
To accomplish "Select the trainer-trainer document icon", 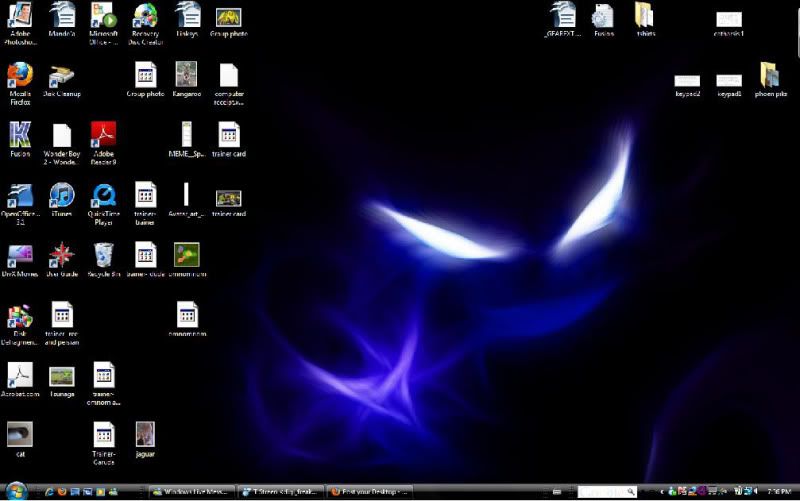I will pos(145,194).
